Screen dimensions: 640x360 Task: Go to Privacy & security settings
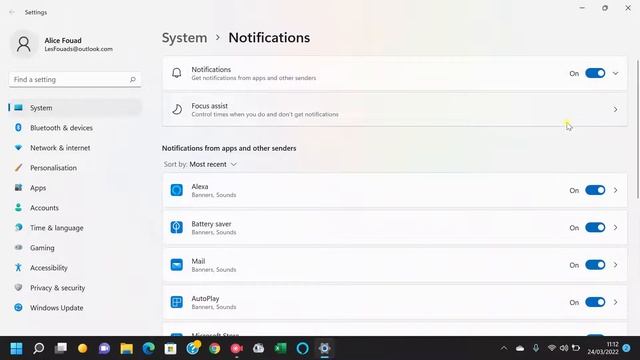click(x=75, y=288)
